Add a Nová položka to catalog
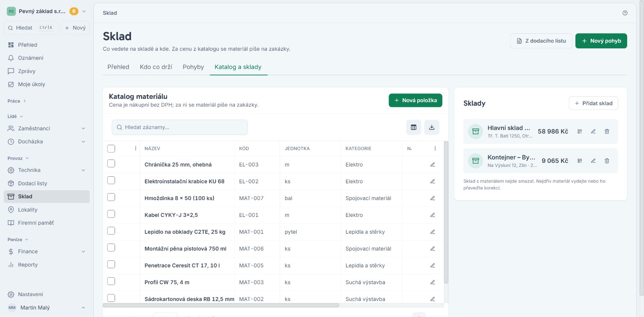 click(416, 100)
